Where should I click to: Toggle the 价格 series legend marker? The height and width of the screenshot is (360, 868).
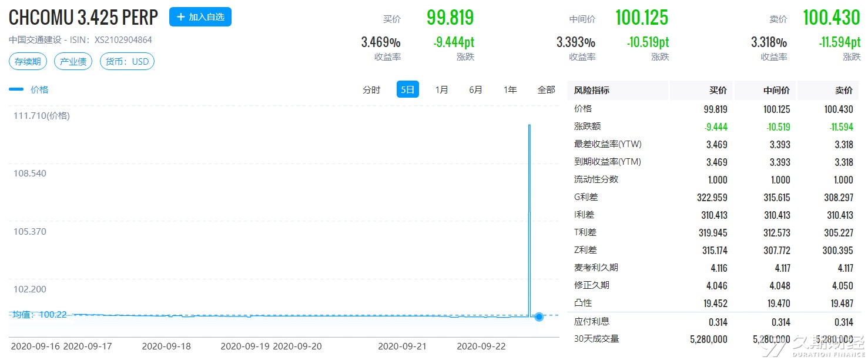tap(16, 89)
